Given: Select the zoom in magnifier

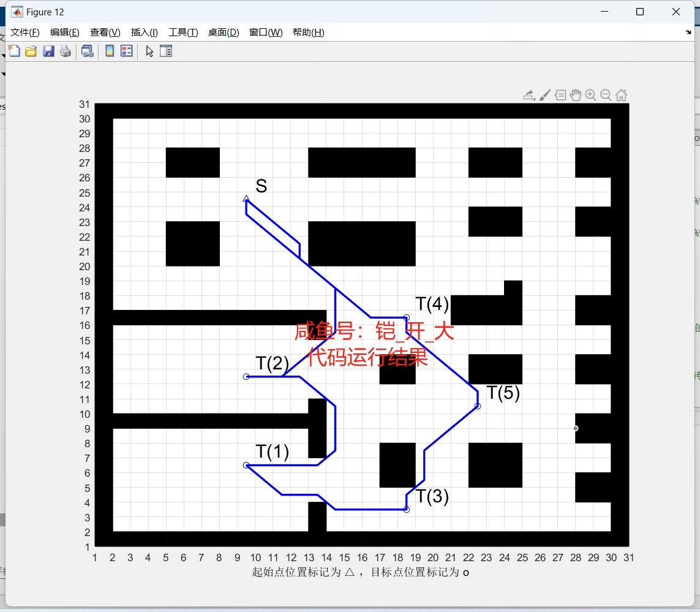Looking at the screenshot, I should [590, 95].
